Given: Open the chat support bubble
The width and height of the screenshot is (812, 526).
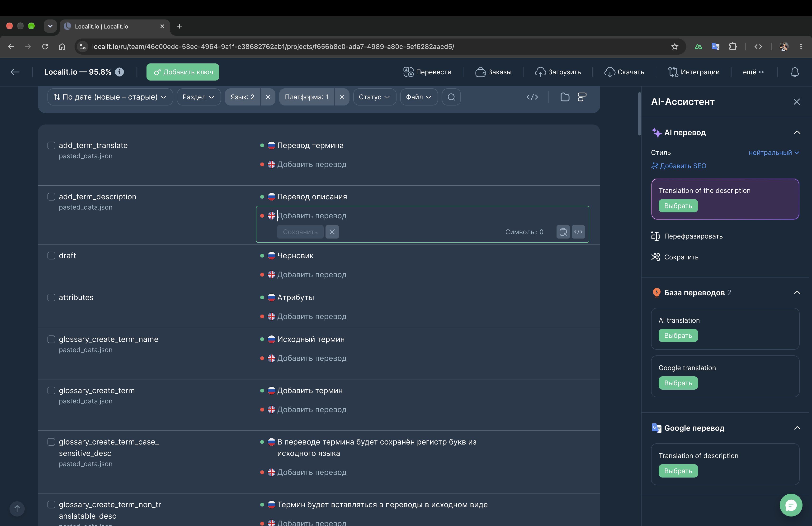Looking at the screenshot, I should click(x=791, y=505).
